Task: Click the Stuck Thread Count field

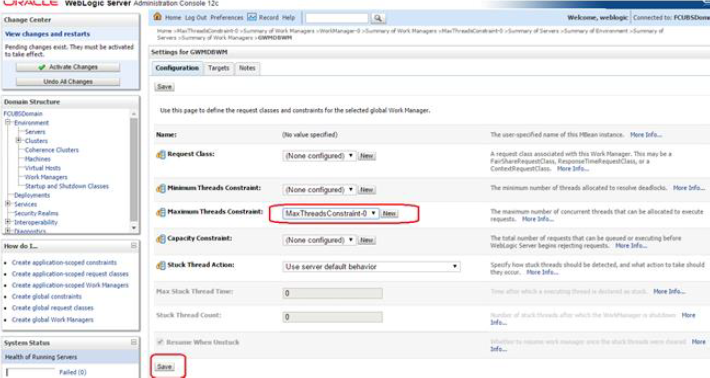Action: (332, 317)
